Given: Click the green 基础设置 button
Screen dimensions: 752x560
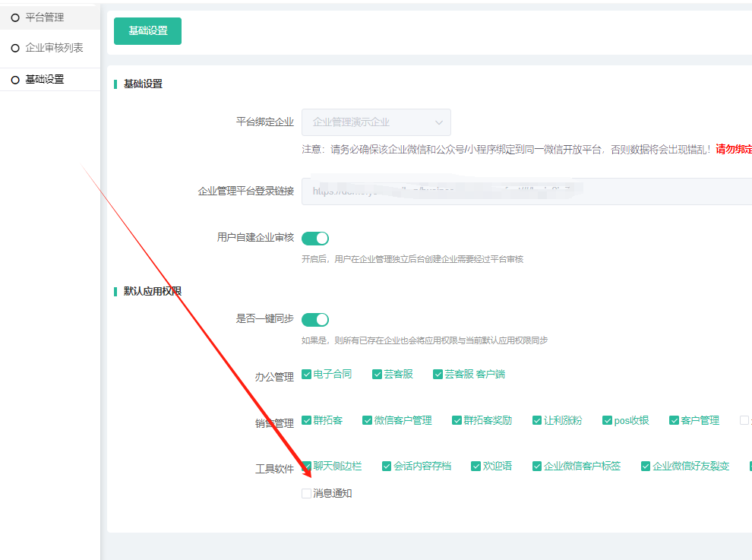Looking at the screenshot, I should point(147,31).
